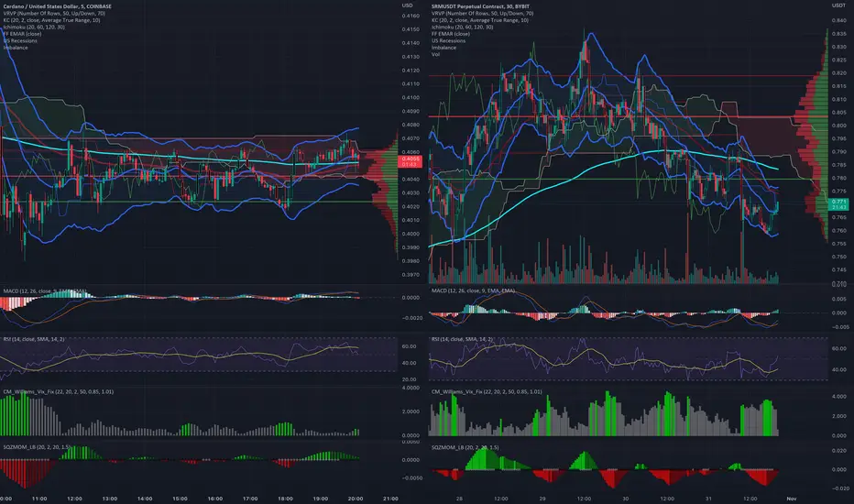Click 0.4000 on the Cardano price scale
Screen dimensions: 854x504
point(411,235)
